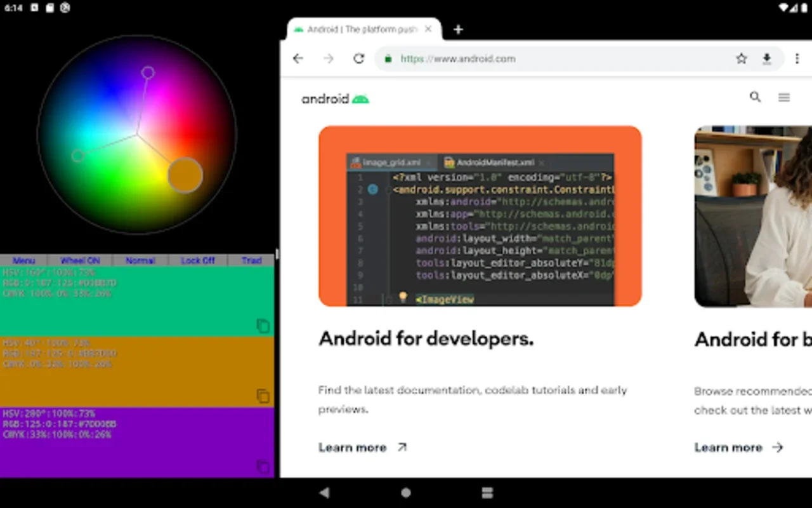Tap the Android system back button
The image size is (812, 508).
[324, 493]
